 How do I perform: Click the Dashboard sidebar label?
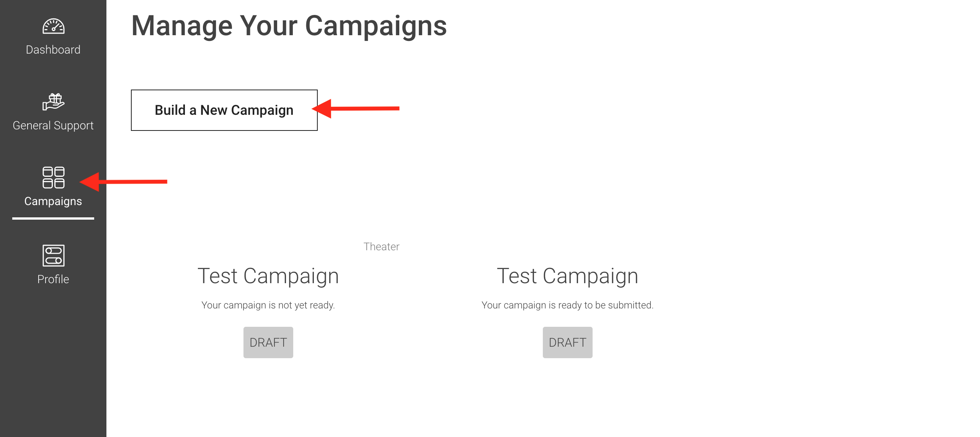tap(53, 50)
